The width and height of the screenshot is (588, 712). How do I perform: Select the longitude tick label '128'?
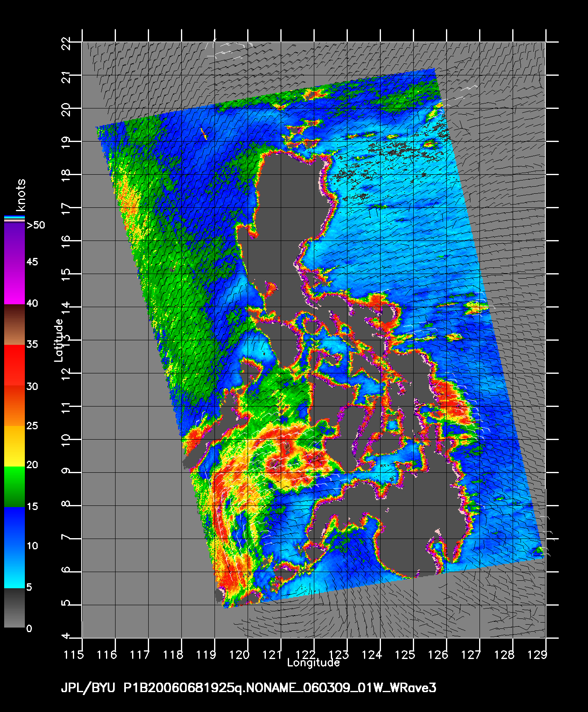tap(504, 655)
